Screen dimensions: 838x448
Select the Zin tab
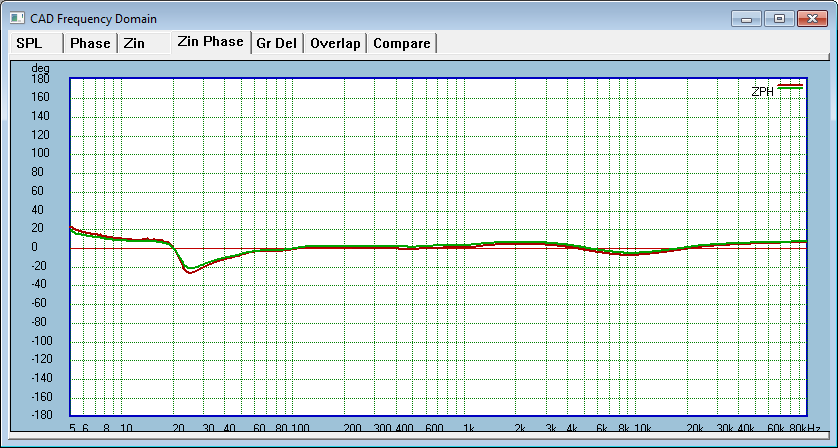click(x=144, y=43)
